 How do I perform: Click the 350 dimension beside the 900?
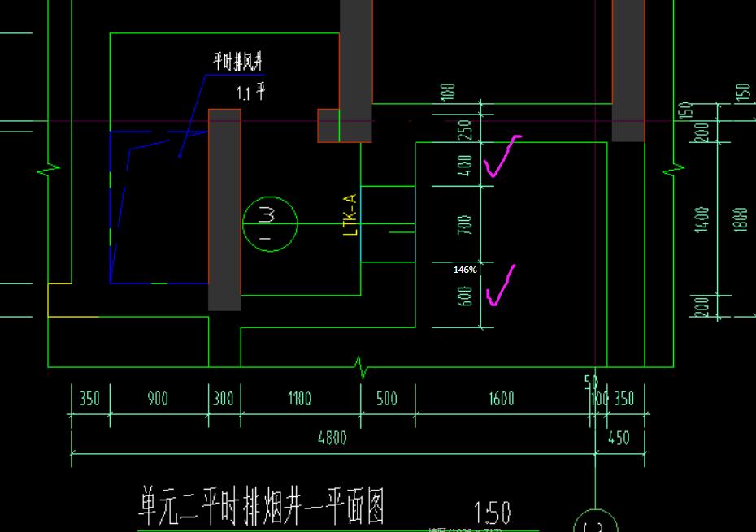(89, 399)
